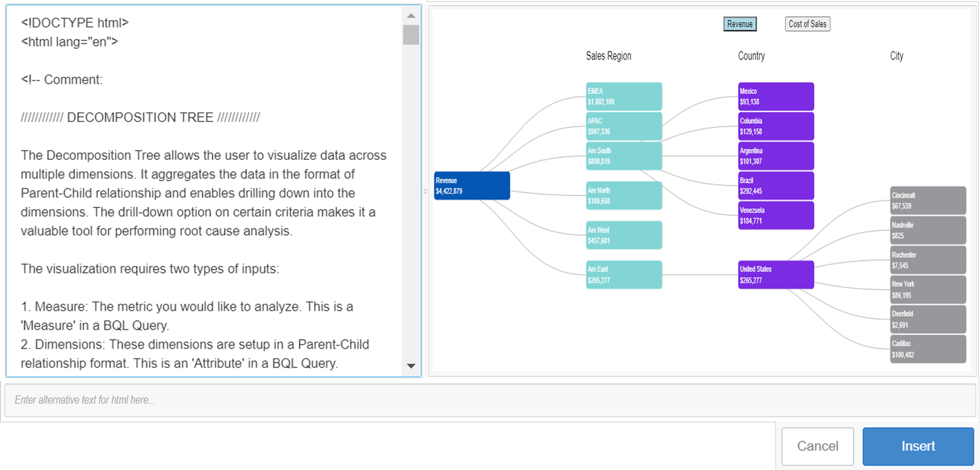
Task: Select the Cincinnati city node
Action: [x=928, y=200]
